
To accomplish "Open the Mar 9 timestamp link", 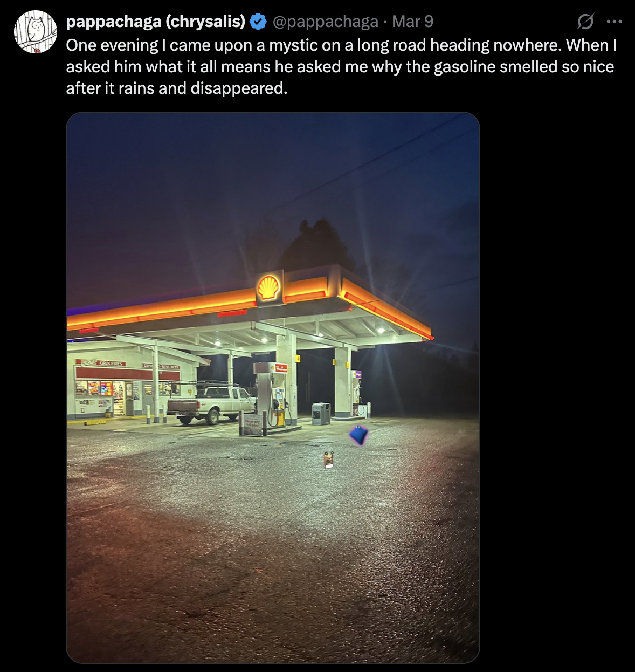I will pyautogui.click(x=412, y=22).
